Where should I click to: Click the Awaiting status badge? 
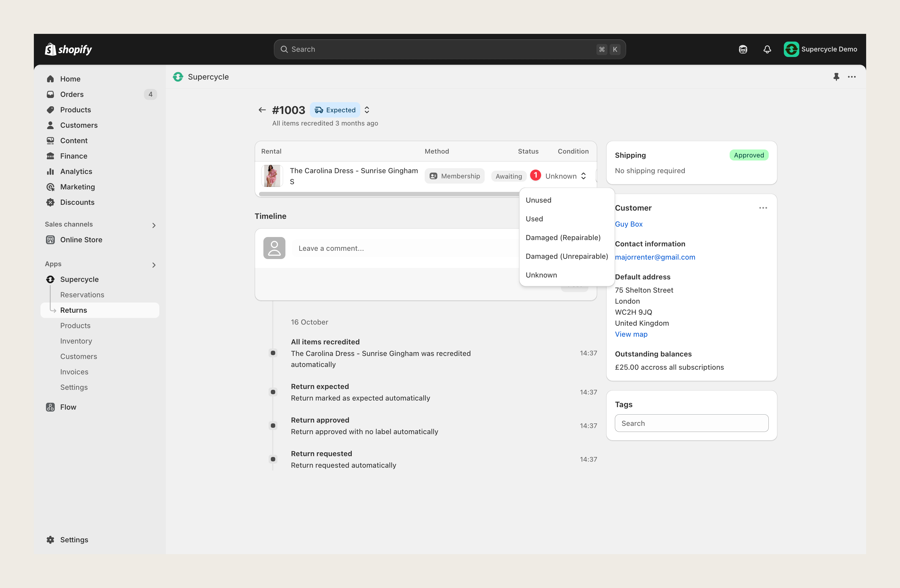click(x=509, y=176)
